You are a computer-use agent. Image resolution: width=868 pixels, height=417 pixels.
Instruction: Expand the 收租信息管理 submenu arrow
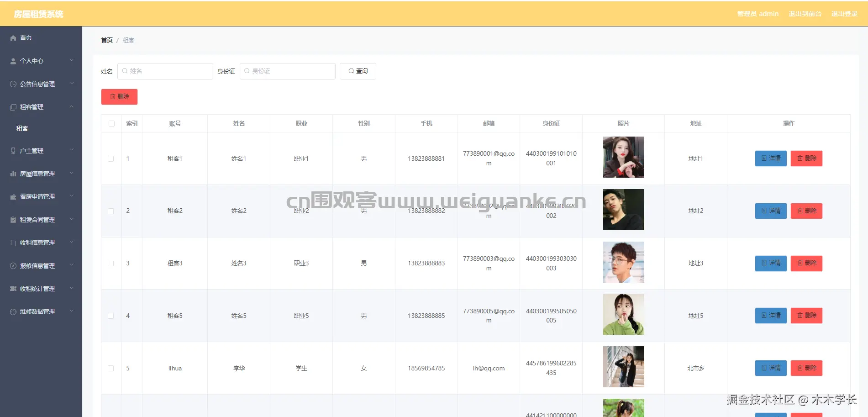[72, 242]
